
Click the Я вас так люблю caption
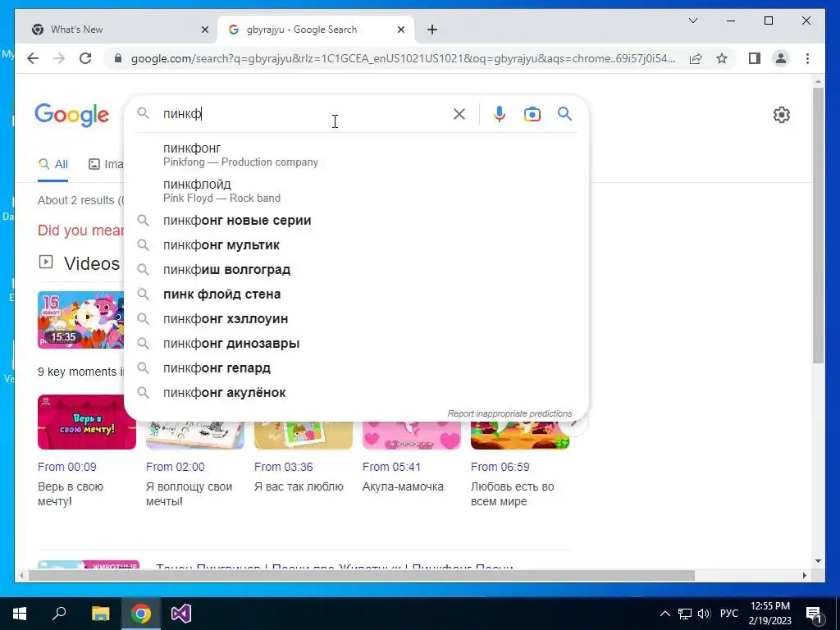pyautogui.click(x=299, y=486)
